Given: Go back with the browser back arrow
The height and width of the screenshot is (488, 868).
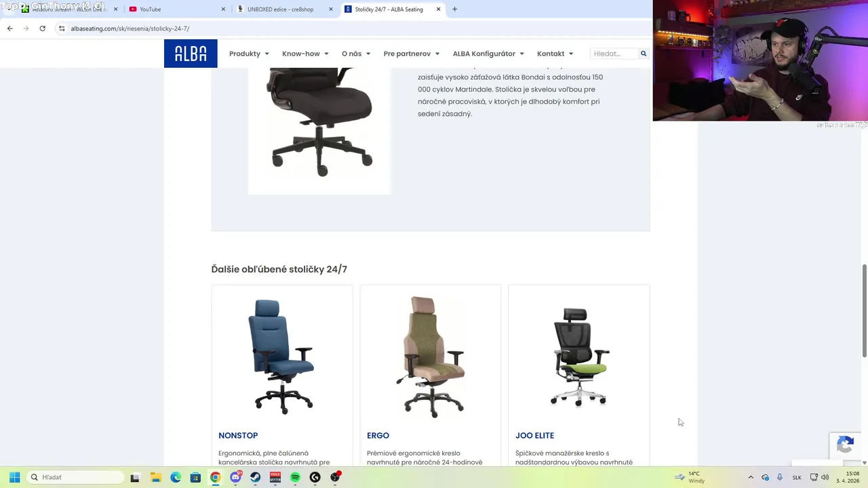Looking at the screenshot, I should coord(9,28).
